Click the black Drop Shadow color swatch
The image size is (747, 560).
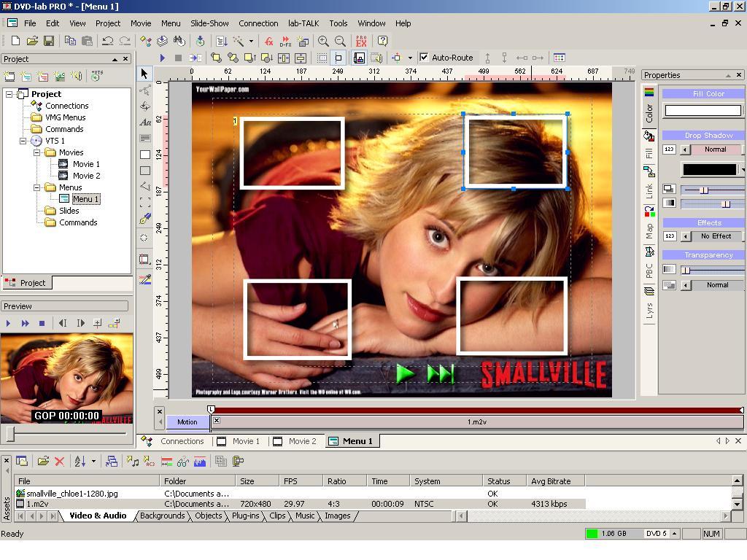click(709, 169)
